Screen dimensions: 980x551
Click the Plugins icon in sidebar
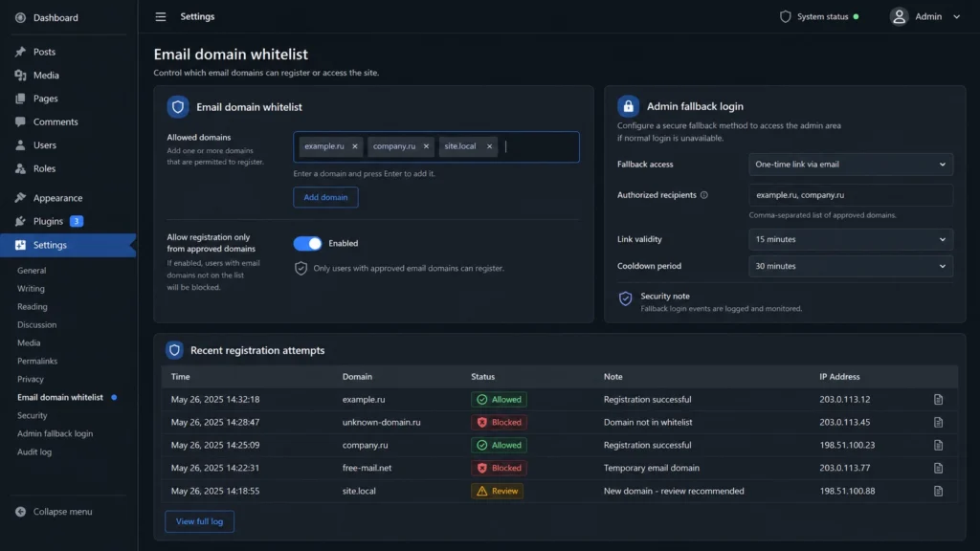pos(21,221)
